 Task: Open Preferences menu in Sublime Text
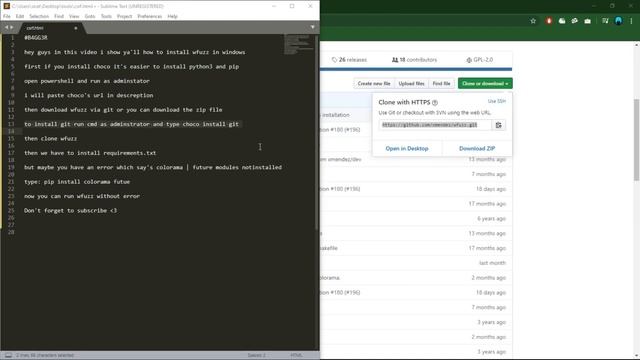(x=149, y=16)
